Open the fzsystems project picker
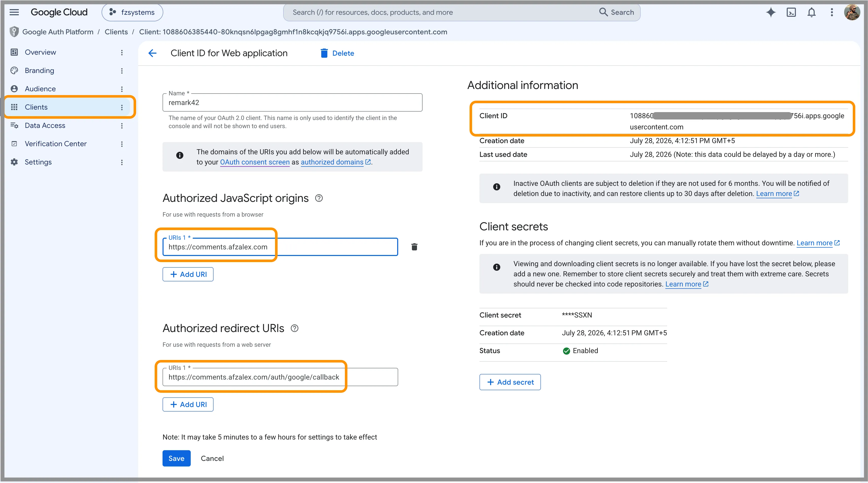The image size is (868, 483). coord(132,12)
